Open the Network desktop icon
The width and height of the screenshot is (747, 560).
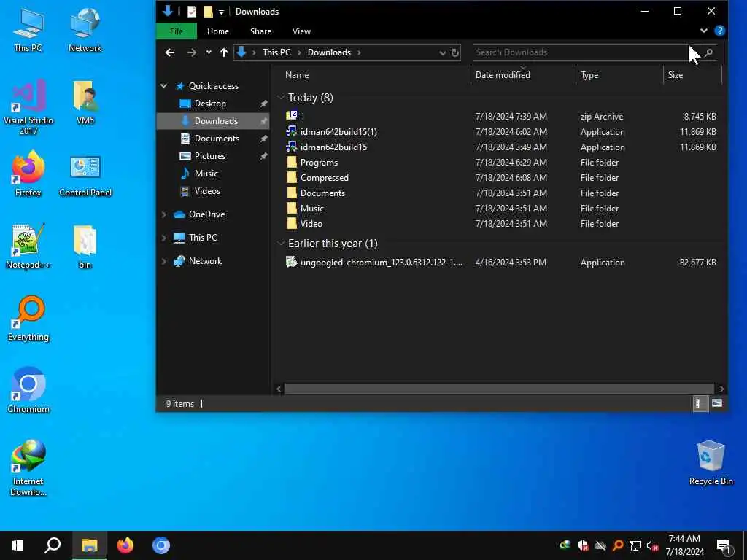coord(85,30)
